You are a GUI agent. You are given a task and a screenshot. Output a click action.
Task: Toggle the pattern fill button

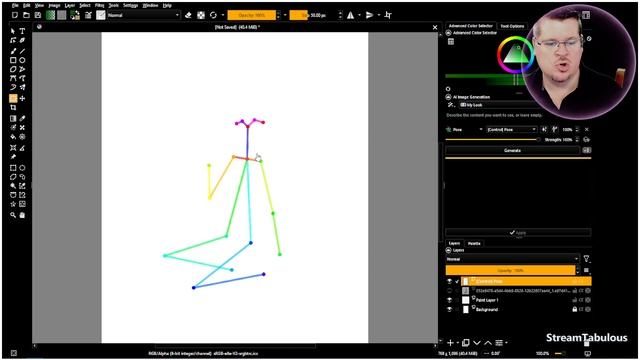62,15
